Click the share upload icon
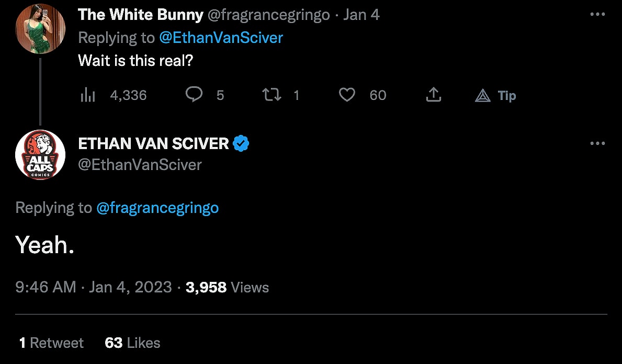This screenshot has width=622, height=364. (433, 95)
